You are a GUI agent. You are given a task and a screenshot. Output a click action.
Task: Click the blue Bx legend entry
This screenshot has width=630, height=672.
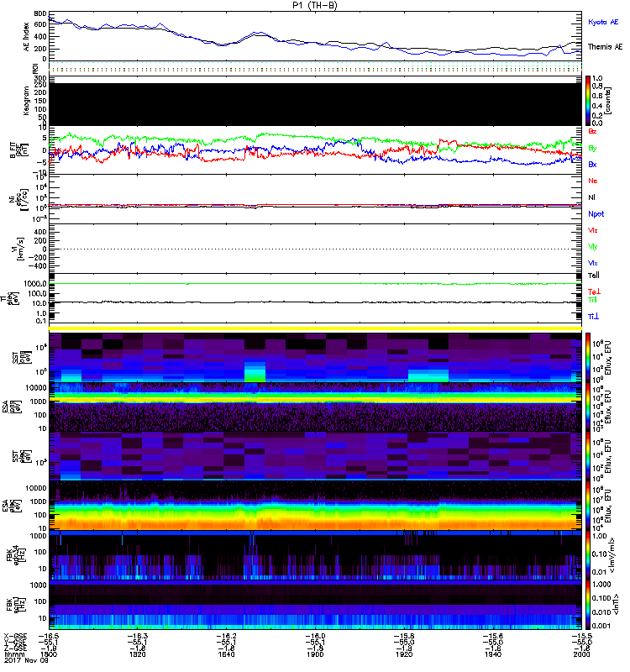tap(593, 165)
